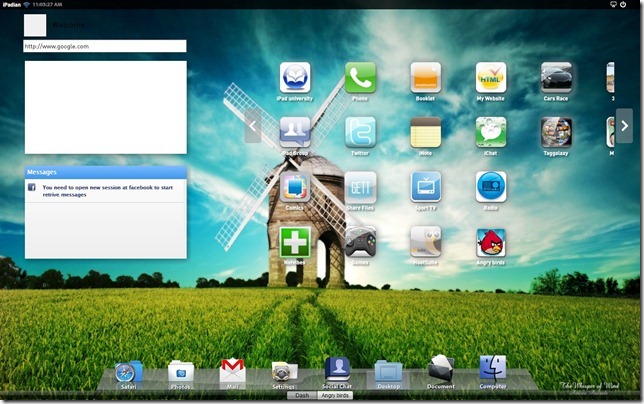Viewport: 644px width, 404px height.
Task: Open My Website HTML app
Action: click(x=491, y=78)
